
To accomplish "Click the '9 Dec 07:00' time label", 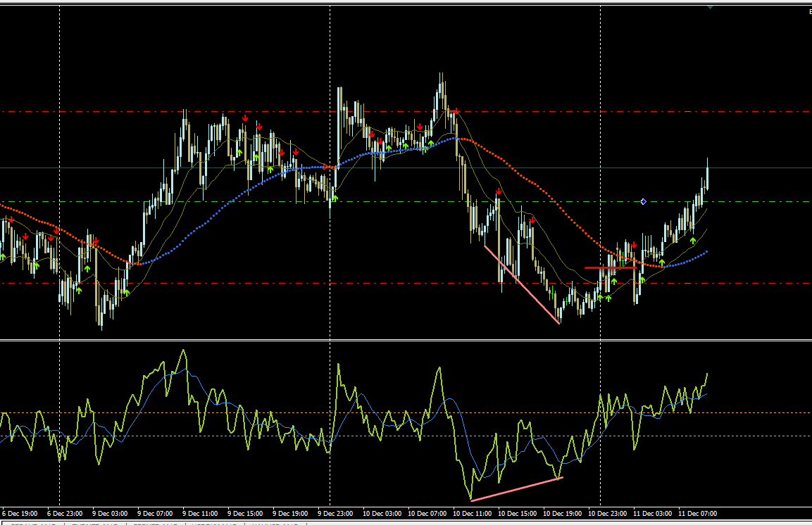I will click(155, 514).
